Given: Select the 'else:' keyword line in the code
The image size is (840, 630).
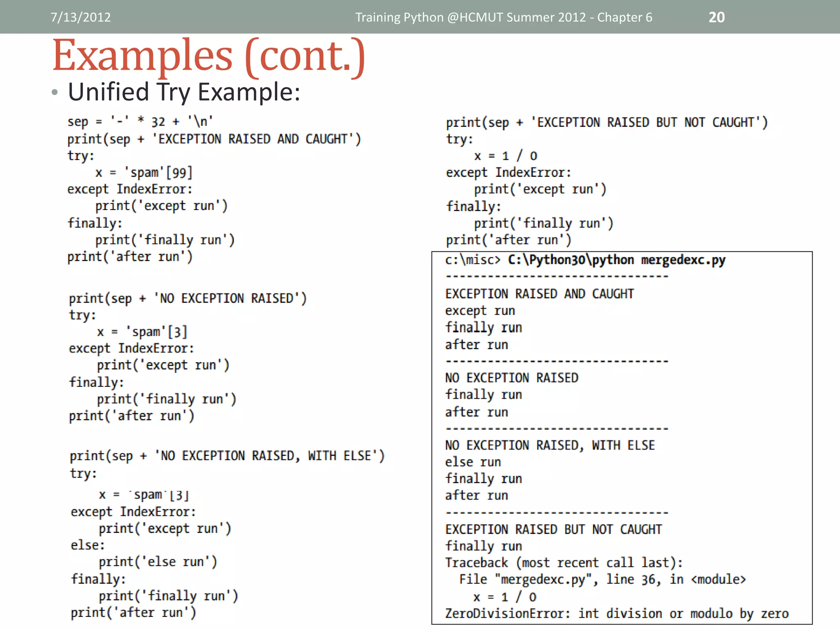Looking at the screenshot, I should pos(88,545).
